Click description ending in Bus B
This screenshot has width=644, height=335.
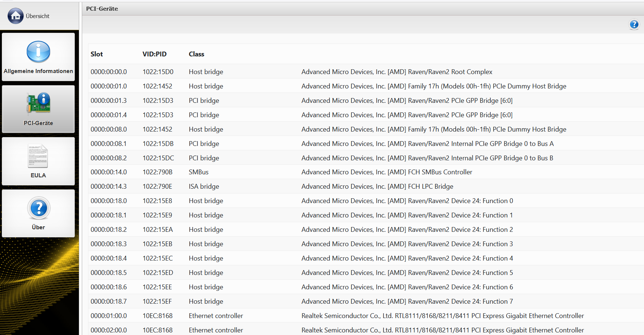pos(427,158)
